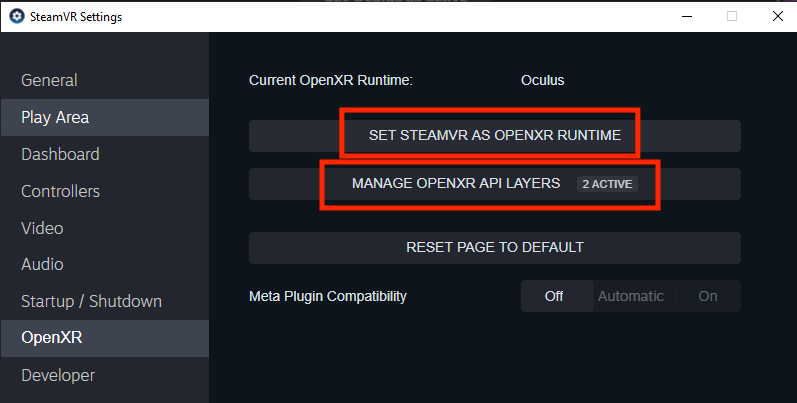Set Meta Plugin Compatibility to On
The image size is (797, 403).
708,296
